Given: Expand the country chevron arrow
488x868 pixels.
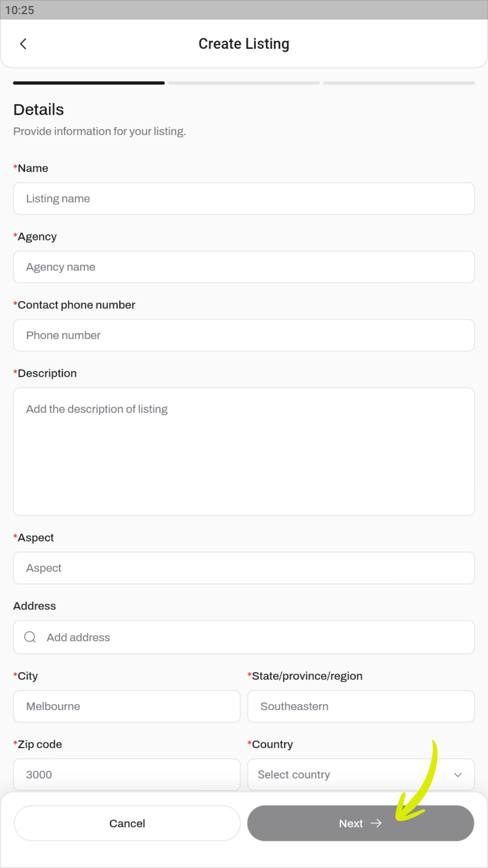Looking at the screenshot, I should [458, 775].
